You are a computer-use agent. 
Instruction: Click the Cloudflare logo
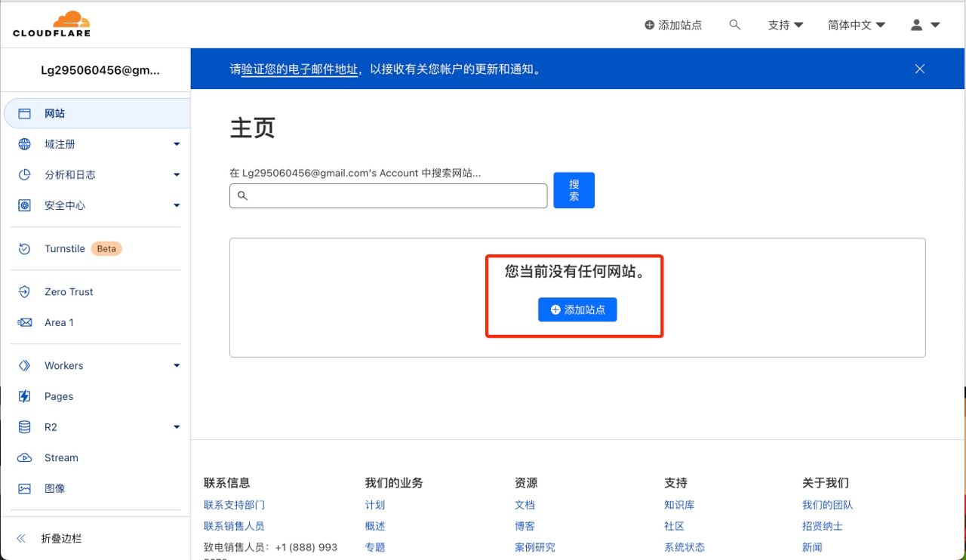click(x=51, y=24)
